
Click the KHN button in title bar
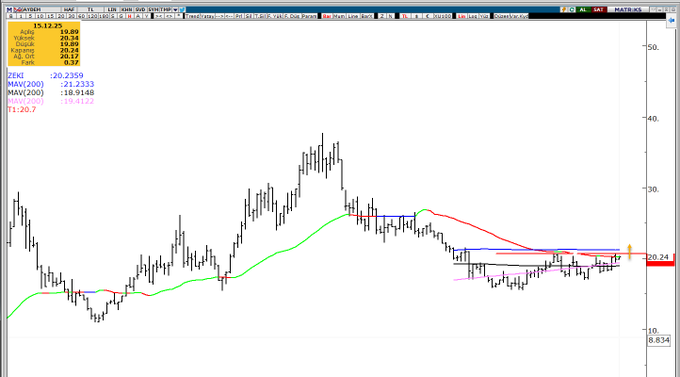pos(127,10)
